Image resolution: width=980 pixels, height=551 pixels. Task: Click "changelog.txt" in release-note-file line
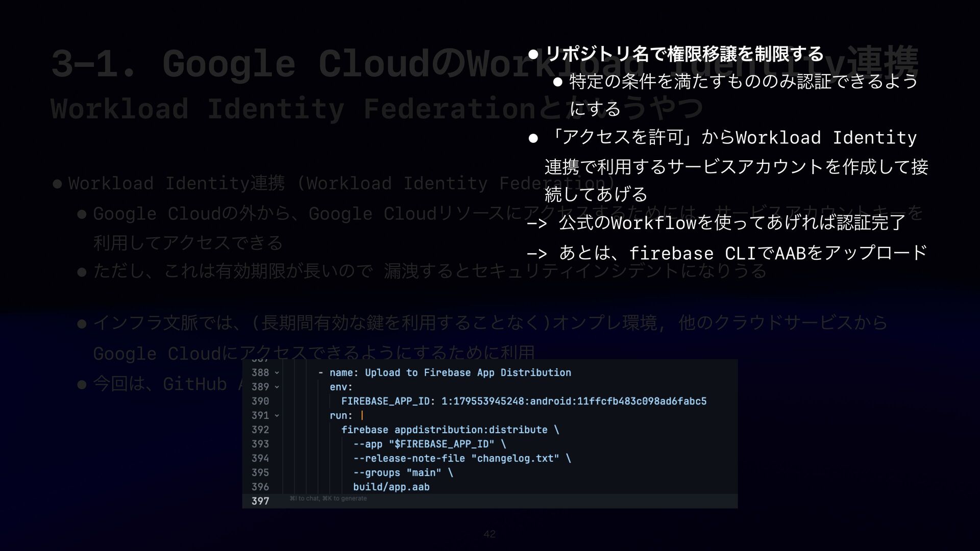pyautogui.click(x=515, y=458)
